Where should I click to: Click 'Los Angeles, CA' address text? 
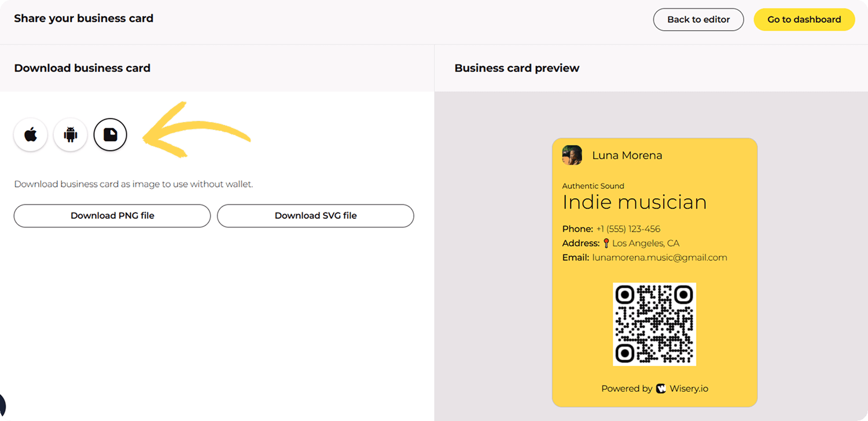(x=646, y=243)
